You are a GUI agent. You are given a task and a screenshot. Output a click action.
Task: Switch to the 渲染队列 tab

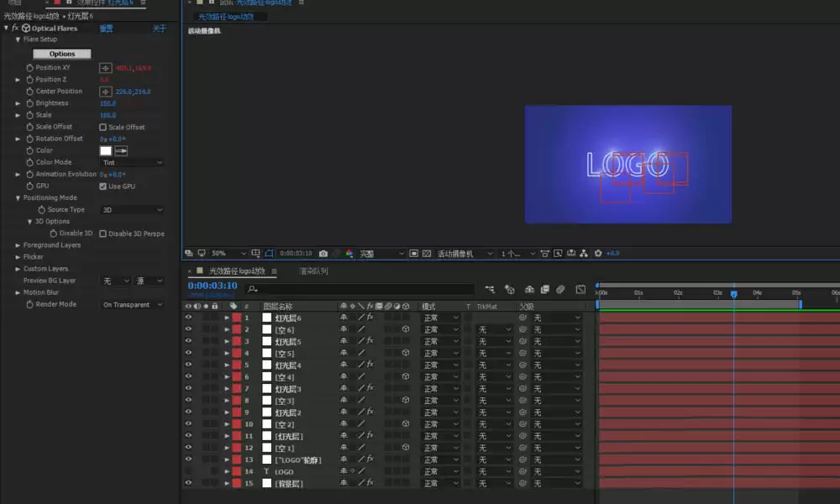click(x=313, y=271)
